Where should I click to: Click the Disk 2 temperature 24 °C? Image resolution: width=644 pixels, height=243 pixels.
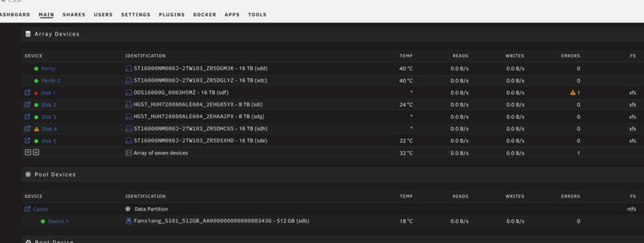point(406,105)
